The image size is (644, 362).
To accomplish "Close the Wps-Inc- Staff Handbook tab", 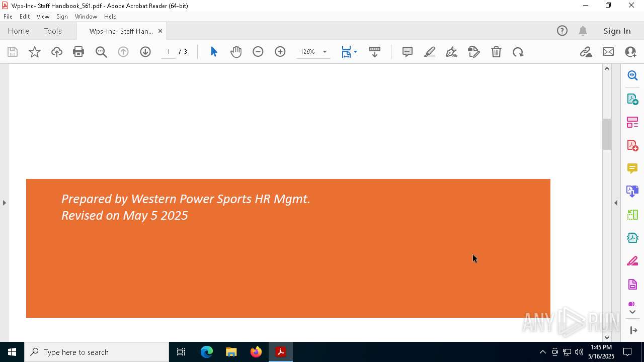I will pyautogui.click(x=160, y=31).
